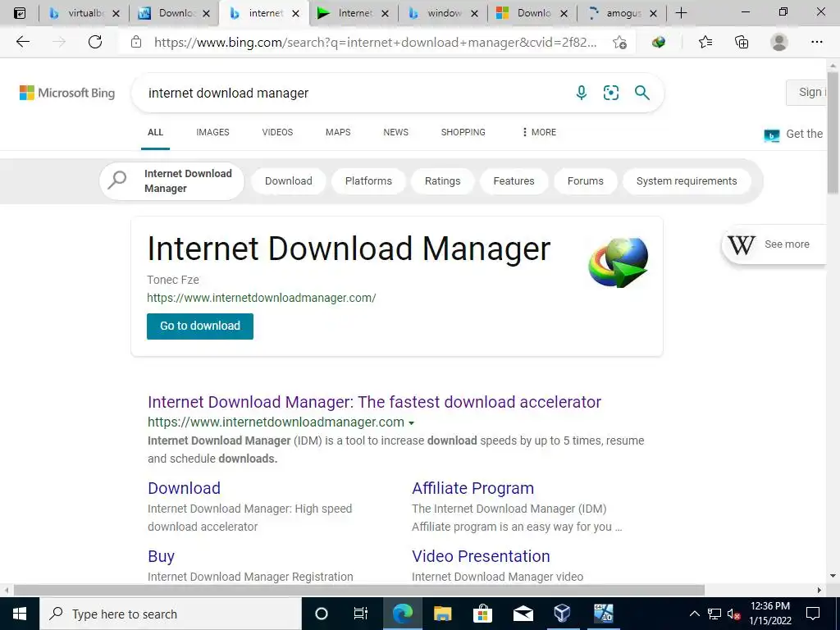The image size is (840, 630).
Task: Focus the browser address bar URL
Action: pos(375,43)
